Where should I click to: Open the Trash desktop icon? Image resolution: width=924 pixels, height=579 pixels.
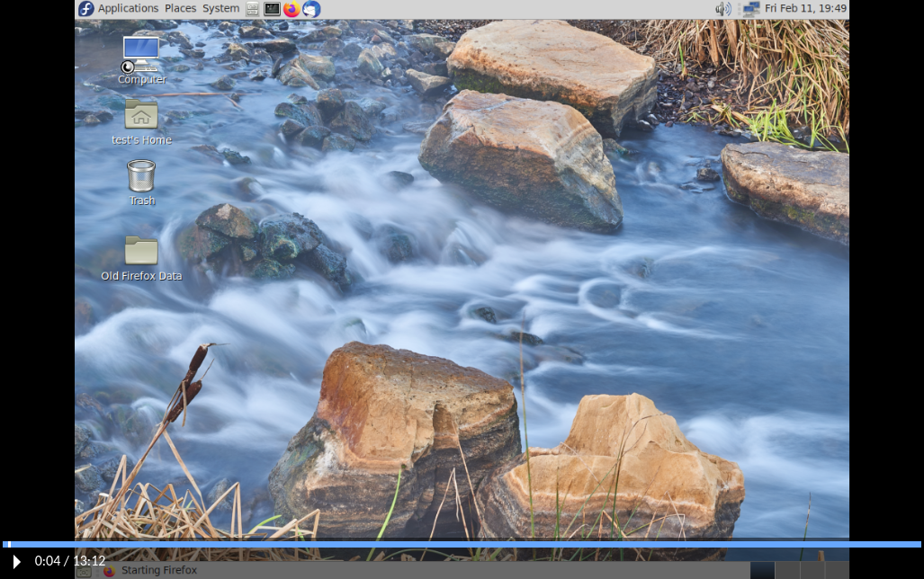click(x=141, y=175)
